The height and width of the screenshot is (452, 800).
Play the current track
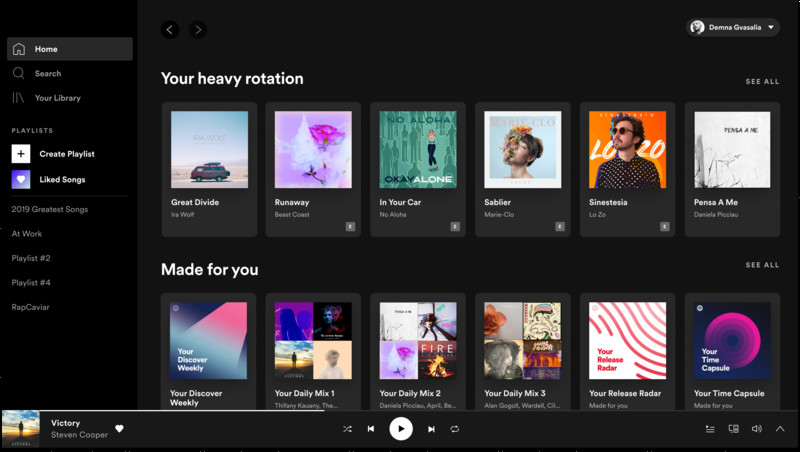[401, 429]
